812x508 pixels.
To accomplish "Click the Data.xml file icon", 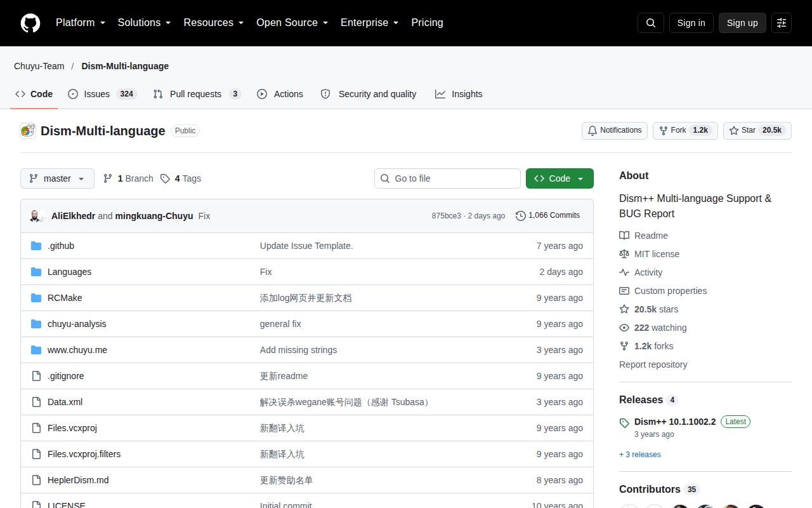I will point(36,402).
